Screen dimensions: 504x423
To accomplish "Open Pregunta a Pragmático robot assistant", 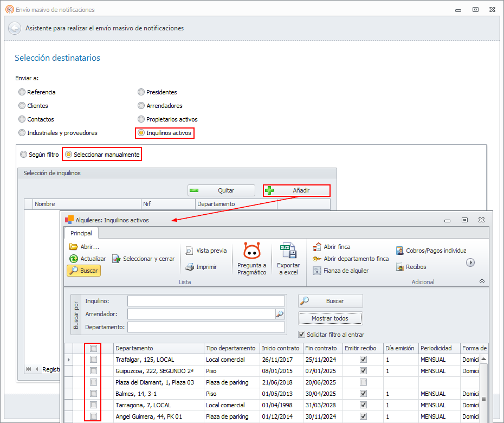I will point(251,253).
